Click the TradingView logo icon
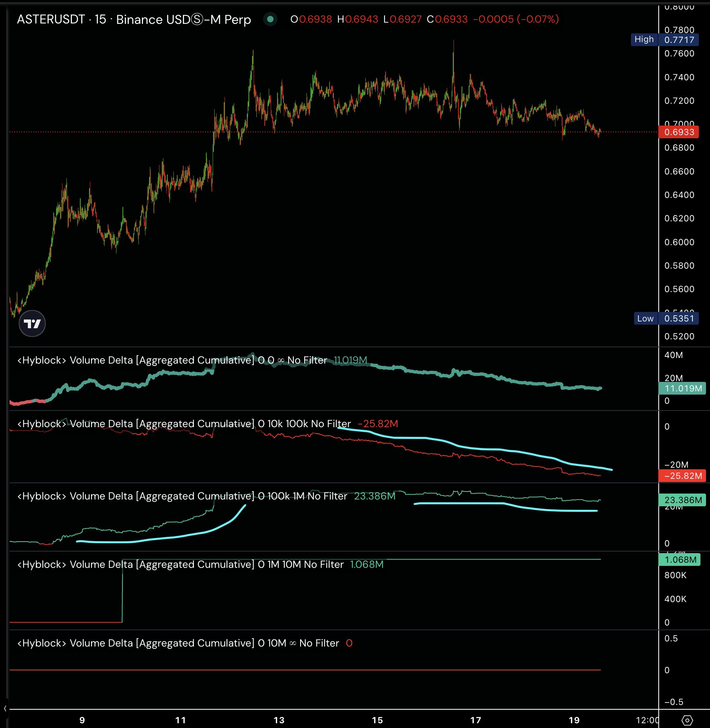Image resolution: width=710 pixels, height=728 pixels. tap(32, 323)
